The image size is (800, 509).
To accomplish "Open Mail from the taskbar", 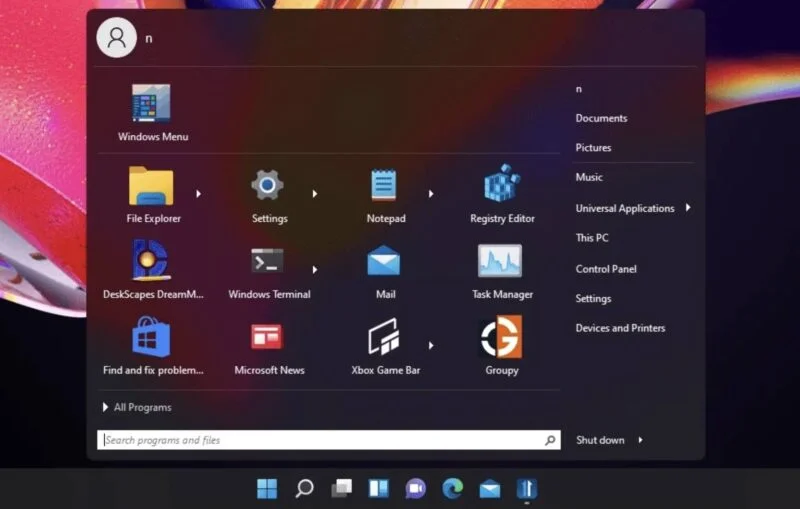I will (x=490, y=490).
